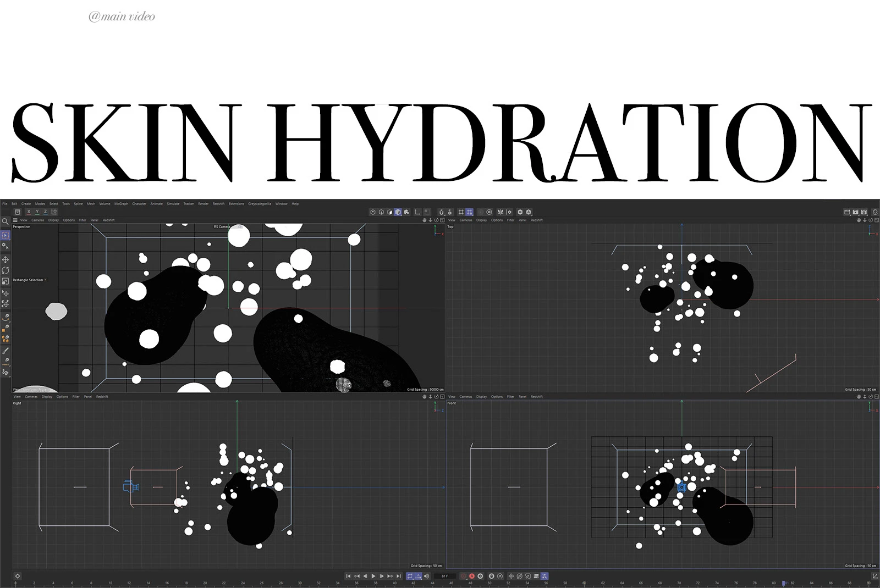
Task: Open the Redshift menu in main menu bar
Action: [x=219, y=204]
